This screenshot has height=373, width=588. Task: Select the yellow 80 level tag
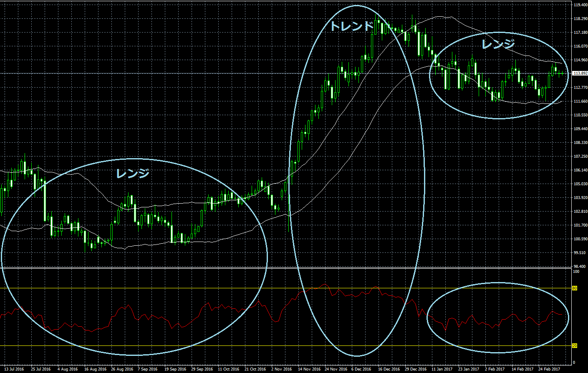(x=575, y=288)
